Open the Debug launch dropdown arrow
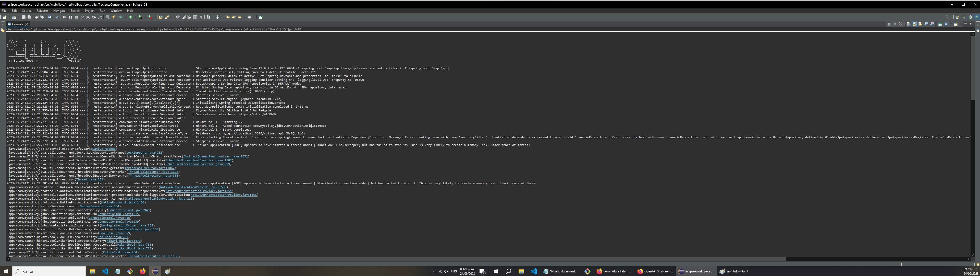This screenshot has width=980, height=276. 126,17
